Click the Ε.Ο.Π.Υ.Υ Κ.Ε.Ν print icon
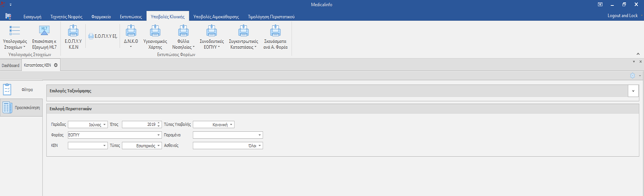The height and width of the screenshot is (196, 644). coord(73,31)
